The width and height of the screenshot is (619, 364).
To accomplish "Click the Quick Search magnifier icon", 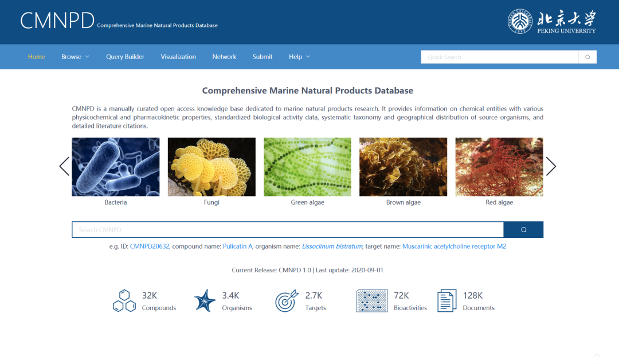I will (587, 57).
